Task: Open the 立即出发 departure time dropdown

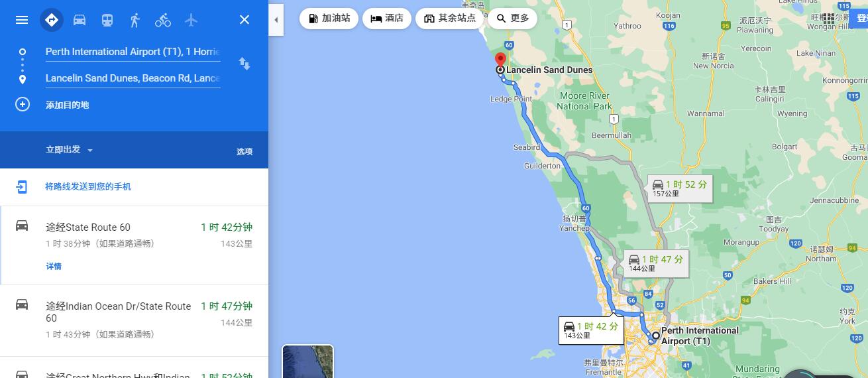Action: (69, 150)
